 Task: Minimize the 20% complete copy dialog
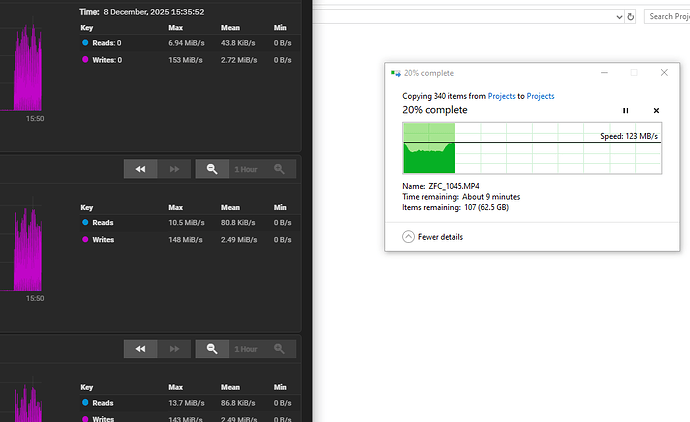[x=603, y=73]
